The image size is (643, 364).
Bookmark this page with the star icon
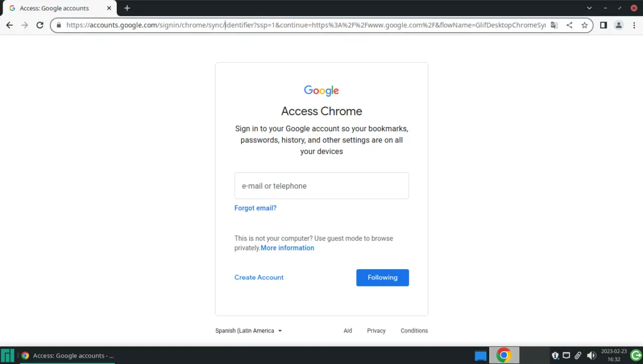tap(584, 25)
